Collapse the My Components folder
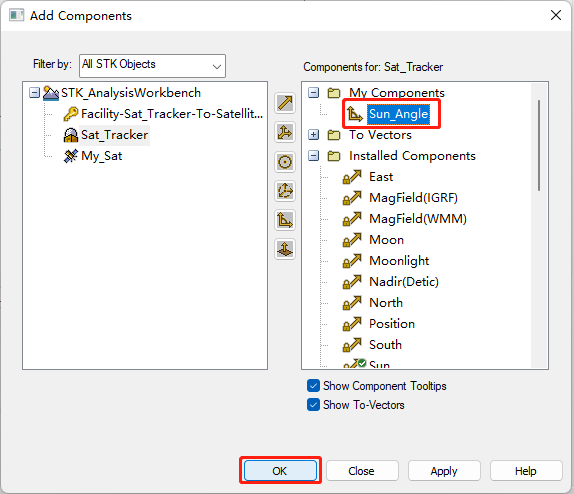 click(x=313, y=92)
